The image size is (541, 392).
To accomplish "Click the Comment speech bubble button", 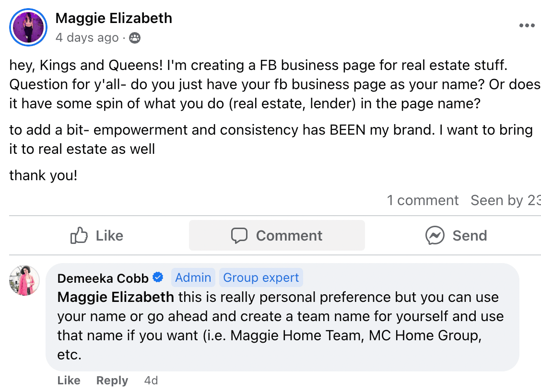I will tap(277, 236).
